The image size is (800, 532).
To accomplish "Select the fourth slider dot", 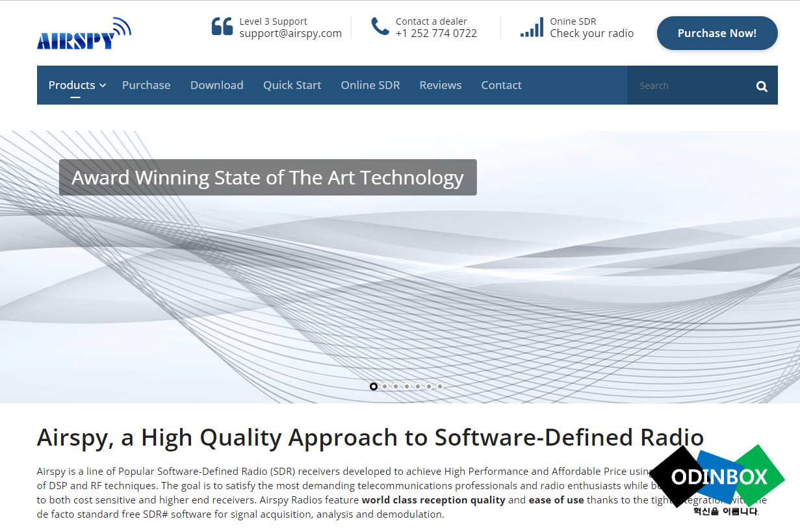I will tap(407, 386).
